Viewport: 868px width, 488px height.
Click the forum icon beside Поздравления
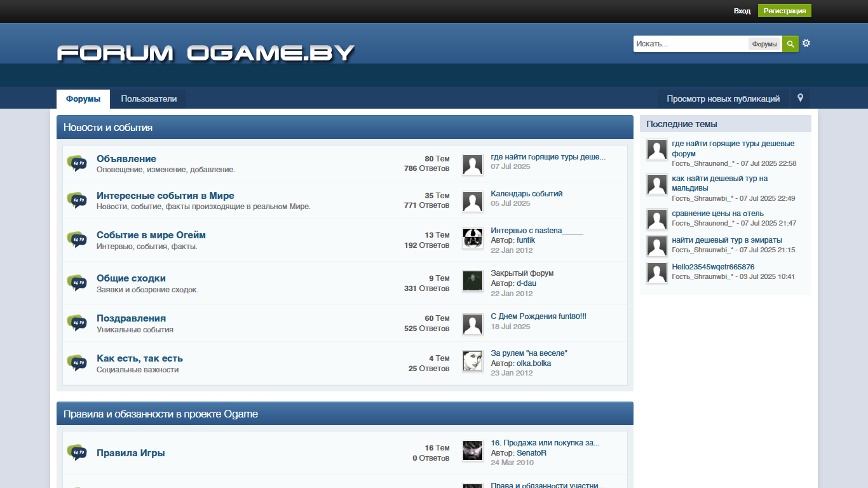77,323
